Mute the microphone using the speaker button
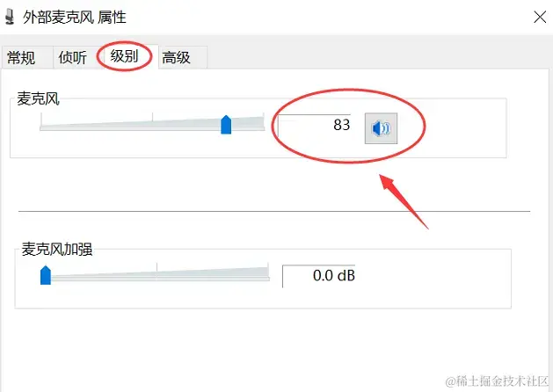 pos(381,128)
